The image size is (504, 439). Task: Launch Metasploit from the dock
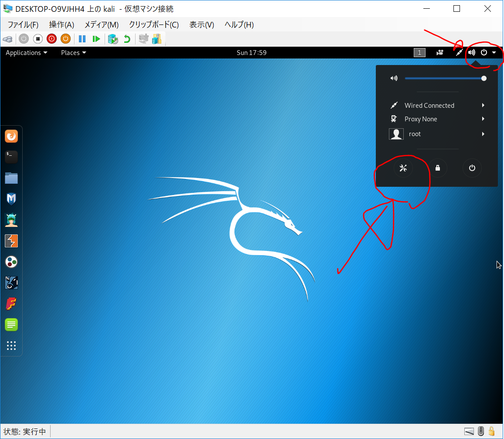point(11,199)
